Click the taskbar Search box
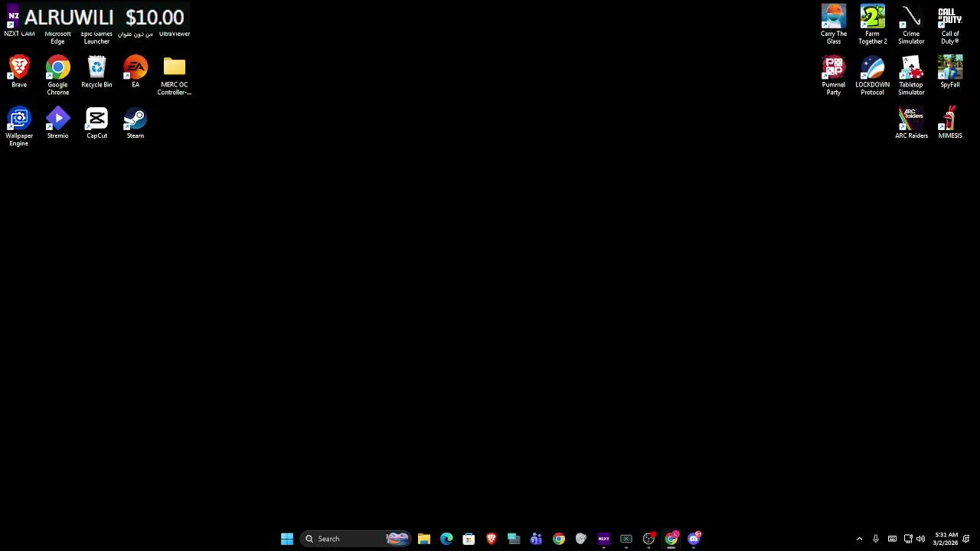 [356, 539]
